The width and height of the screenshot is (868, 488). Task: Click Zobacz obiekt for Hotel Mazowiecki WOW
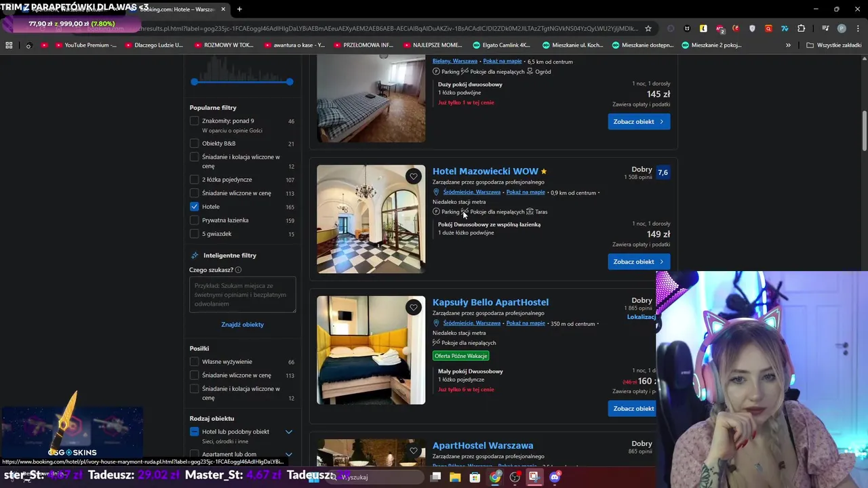click(639, 262)
